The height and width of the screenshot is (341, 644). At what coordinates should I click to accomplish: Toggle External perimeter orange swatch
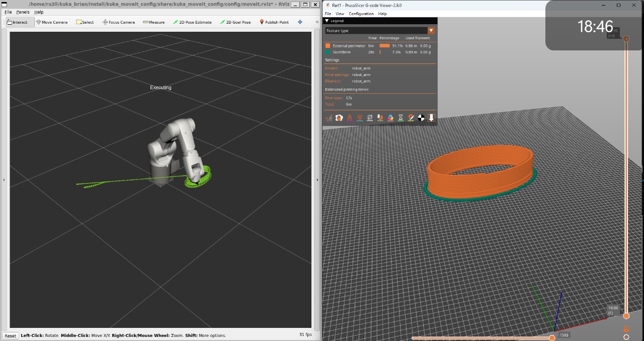[328, 46]
